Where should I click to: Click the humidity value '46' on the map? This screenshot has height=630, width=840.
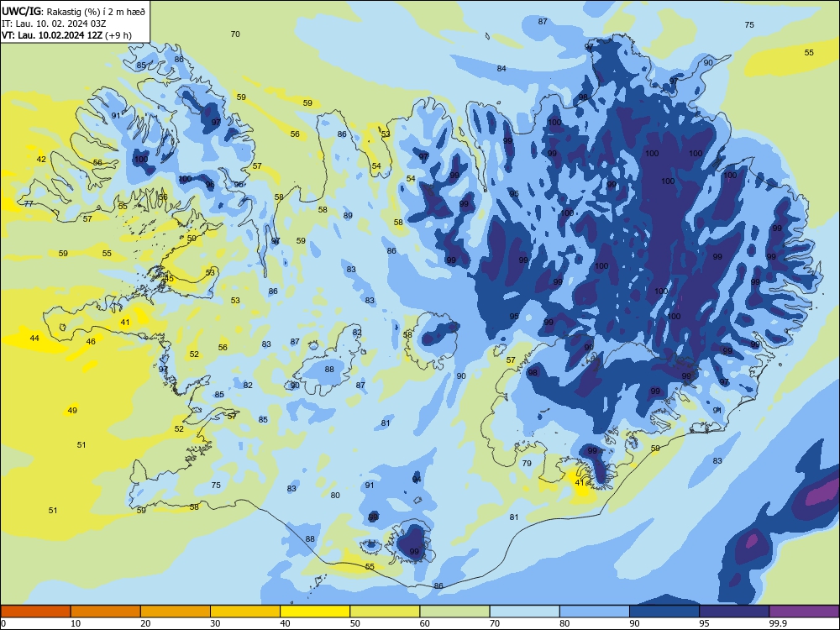(x=91, y=341)
